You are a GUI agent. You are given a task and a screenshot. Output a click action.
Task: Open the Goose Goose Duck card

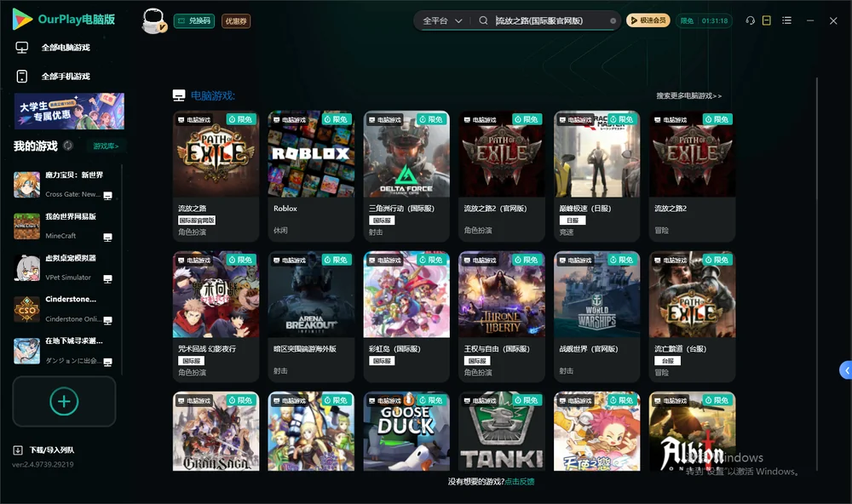(406, 432)
